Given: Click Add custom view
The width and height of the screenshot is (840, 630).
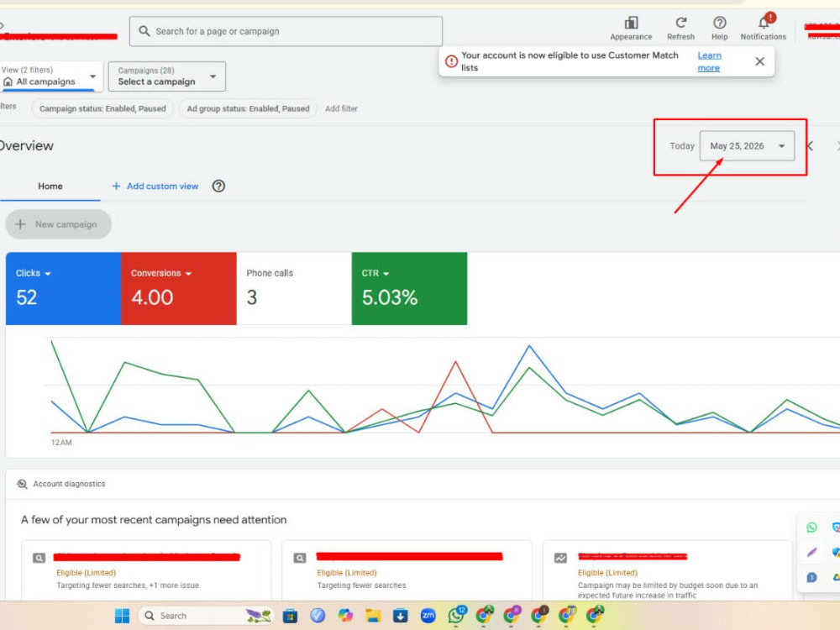Looking at the screenshot, I should pyautogui.click(x=155, y=186).
